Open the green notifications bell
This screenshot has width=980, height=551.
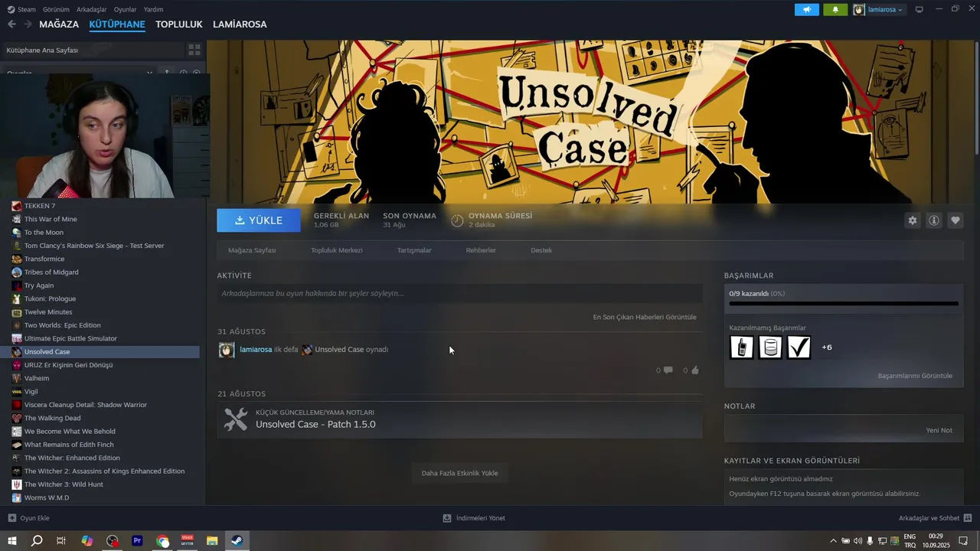(835, 9)
